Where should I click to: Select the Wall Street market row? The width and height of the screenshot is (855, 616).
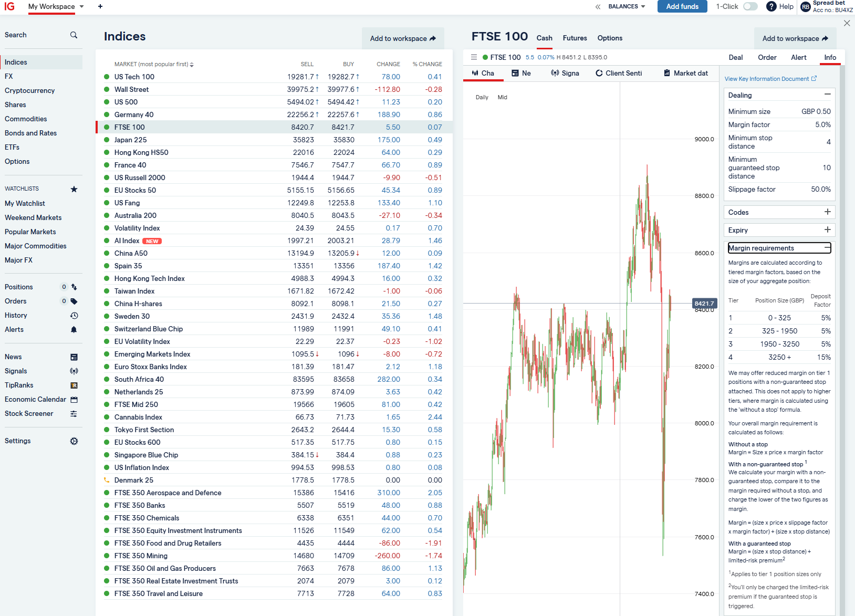(274, 89)
